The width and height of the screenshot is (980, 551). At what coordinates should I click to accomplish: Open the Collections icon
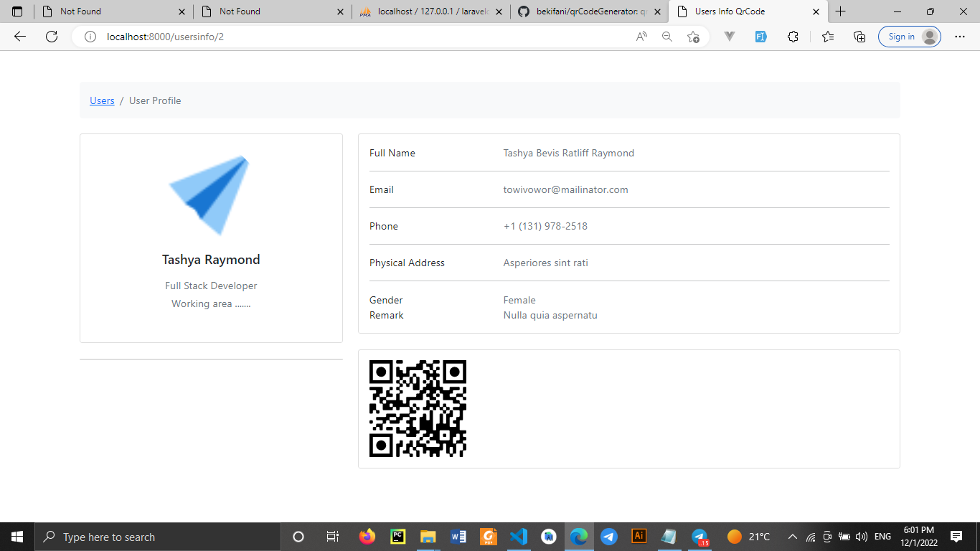(859, 36)
